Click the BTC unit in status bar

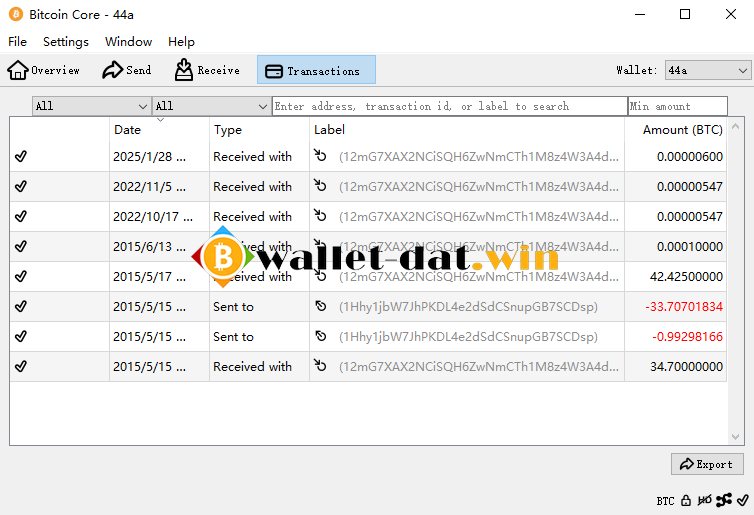[x=666, y=501]
